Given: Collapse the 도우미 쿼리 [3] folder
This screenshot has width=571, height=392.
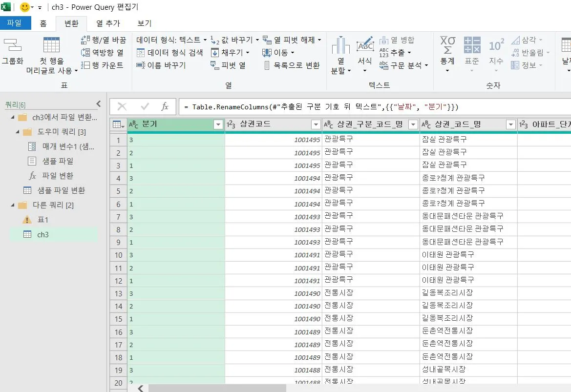Looking at the screenshot, I should click(x=18, y=132).
